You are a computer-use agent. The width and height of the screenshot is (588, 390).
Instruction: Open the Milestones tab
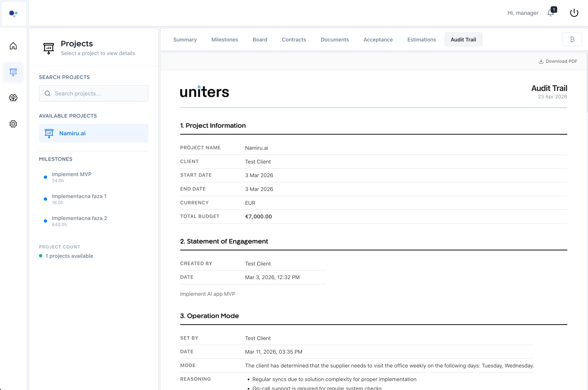pos(225,40)
